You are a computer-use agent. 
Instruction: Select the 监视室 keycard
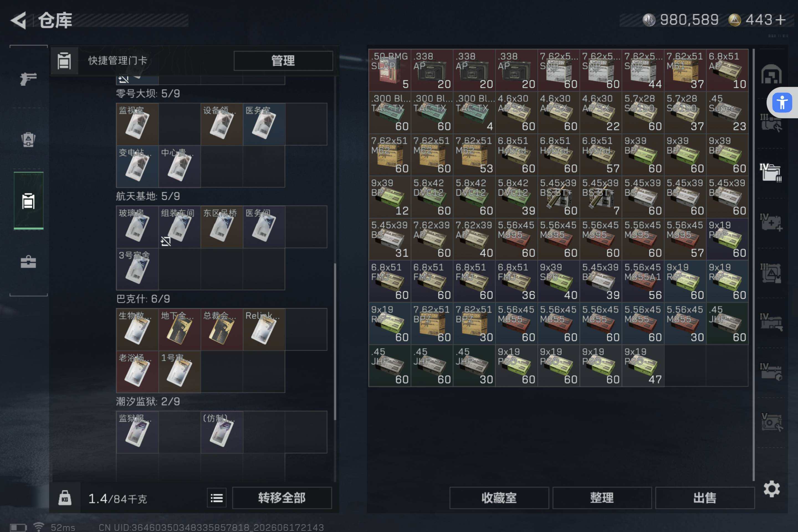click(x=137, y=124)
